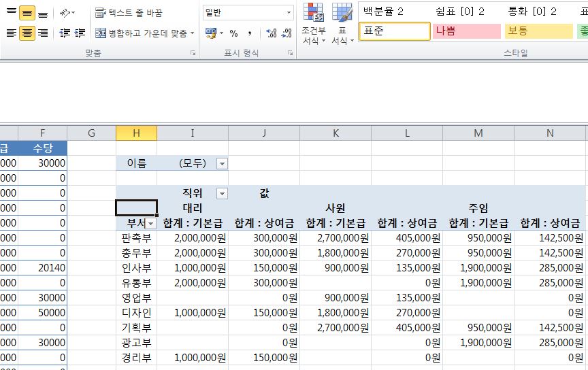The image size is (588, 370).
Task: Expand the 직위 column filter dropdown
Action: point(221,193)
